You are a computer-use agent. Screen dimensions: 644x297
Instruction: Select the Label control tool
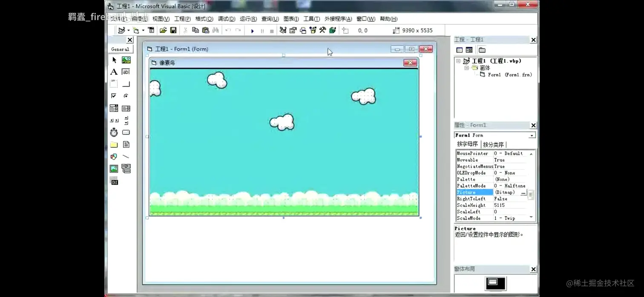[x=114, y=72]
